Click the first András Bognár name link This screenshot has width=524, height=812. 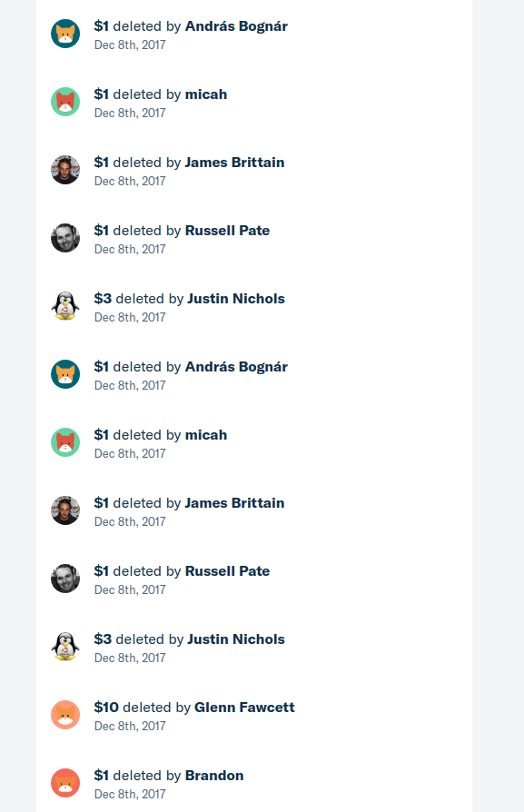tap(236, 26)
